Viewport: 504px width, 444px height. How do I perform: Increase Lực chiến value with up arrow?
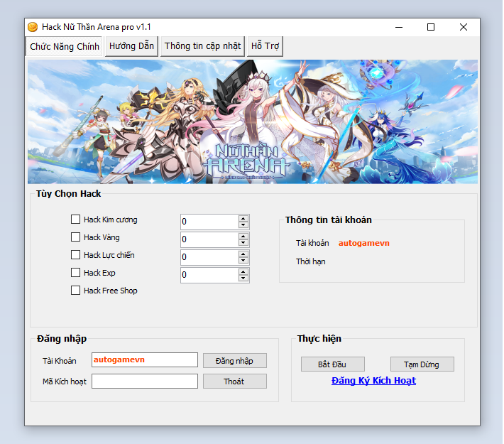[243, 254]
